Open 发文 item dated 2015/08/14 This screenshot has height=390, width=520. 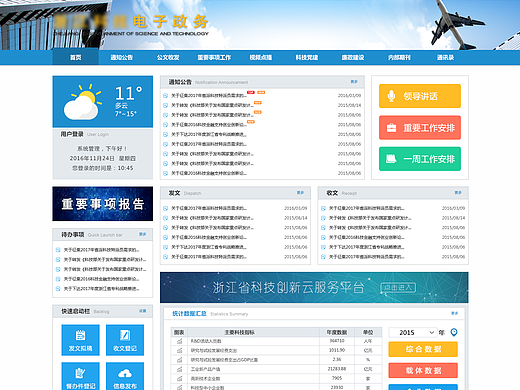[212, 218]
